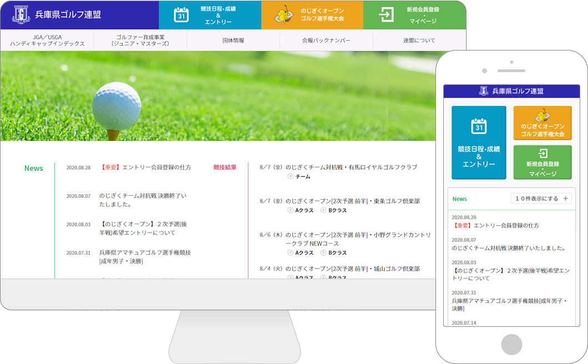
Task: Open the 連盟について menu item
Action: coord(419,40)
